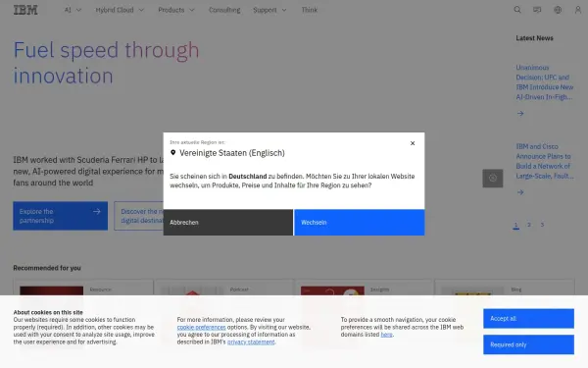The height and width of the screenshot is (368, 588).
Task: Click Discover the digital destination button
Action: (x=139, y=216)
